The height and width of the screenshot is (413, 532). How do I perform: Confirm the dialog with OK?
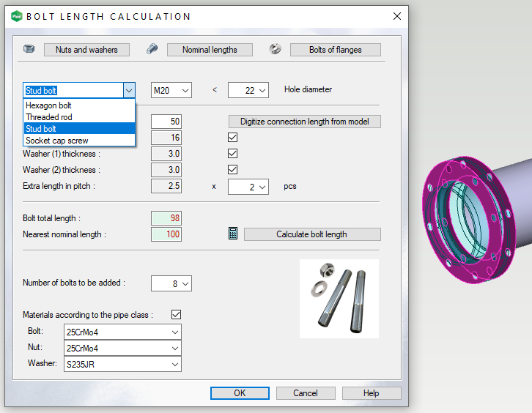[x=240, y=393]
